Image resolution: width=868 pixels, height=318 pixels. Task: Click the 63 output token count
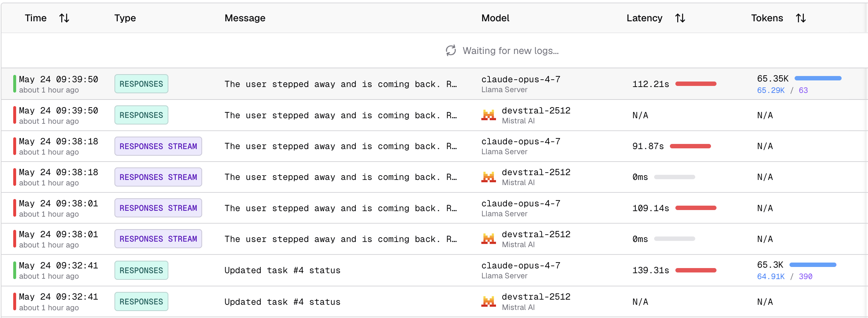[x=803, y=90]
